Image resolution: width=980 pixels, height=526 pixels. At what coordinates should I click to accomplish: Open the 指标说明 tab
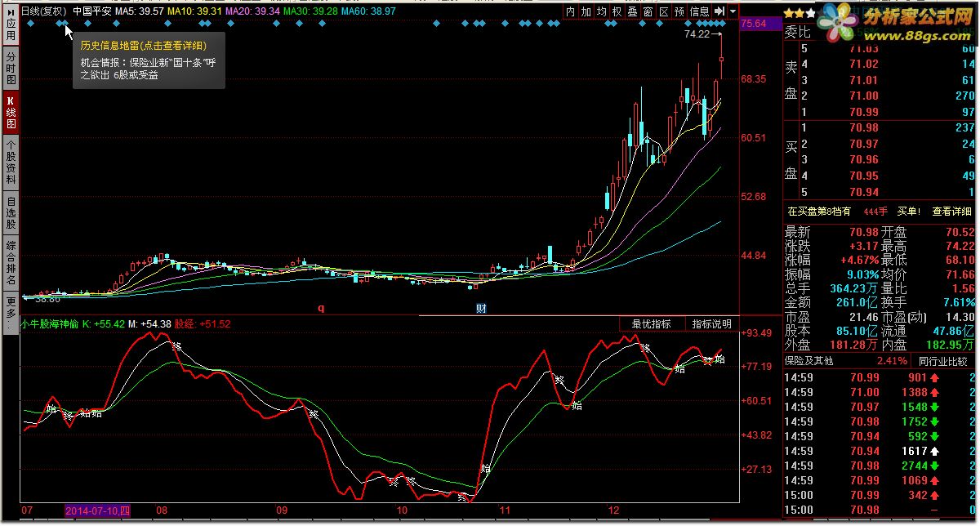(x=712, y=324)
